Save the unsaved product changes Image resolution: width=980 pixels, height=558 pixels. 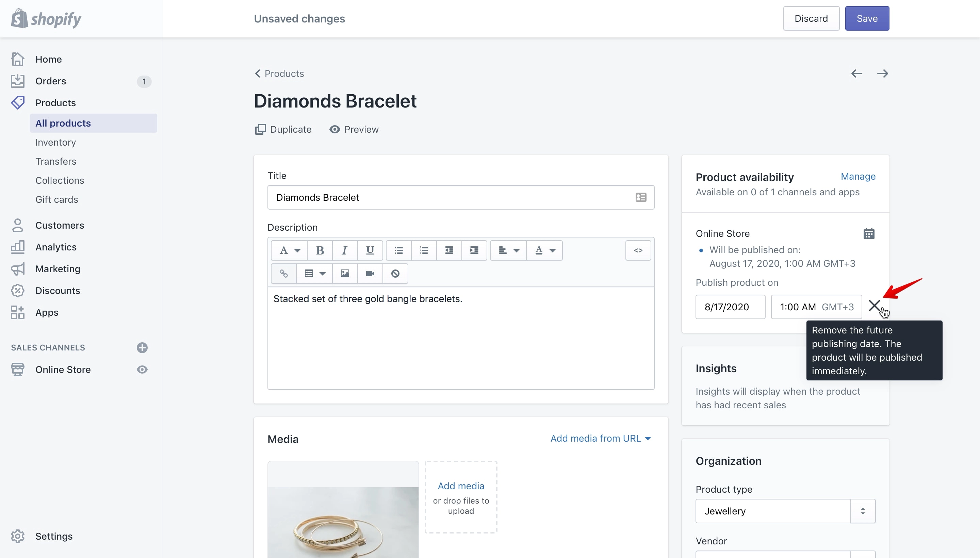pyautogui.click(x=867, y=18)
